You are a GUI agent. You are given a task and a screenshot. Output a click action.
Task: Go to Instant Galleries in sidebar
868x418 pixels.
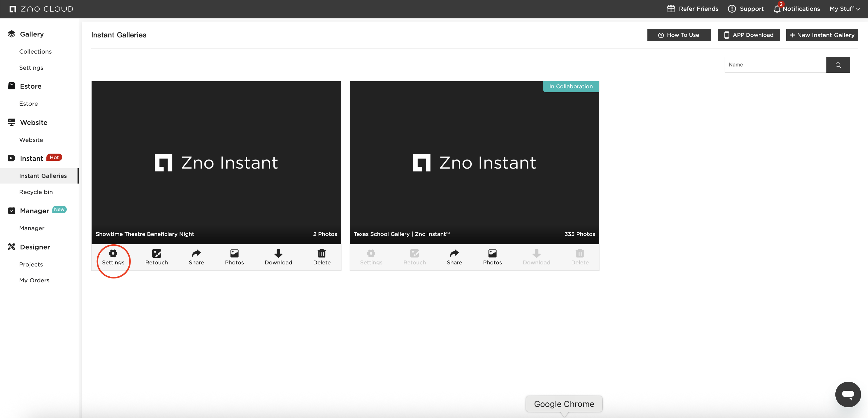tap(43, 176)
